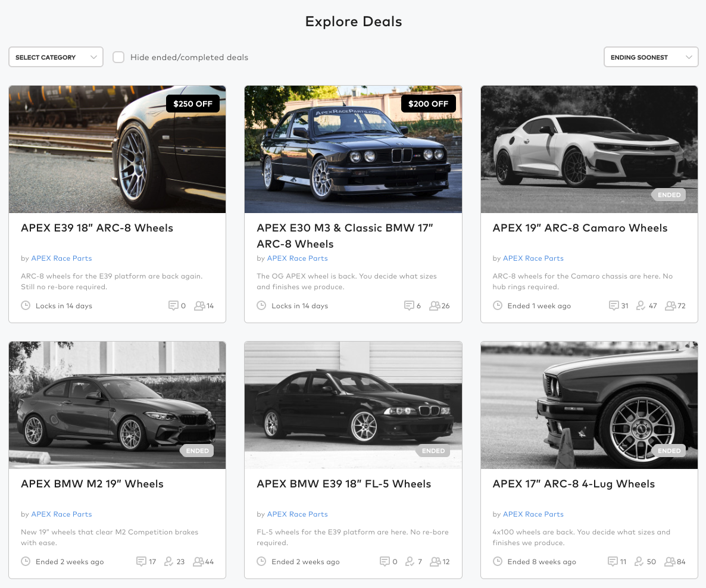Click the group members icon showing 26
Image resolution: width=706 pixels, height=588 pixels.
pyautogui.click(x=435, y=306)
